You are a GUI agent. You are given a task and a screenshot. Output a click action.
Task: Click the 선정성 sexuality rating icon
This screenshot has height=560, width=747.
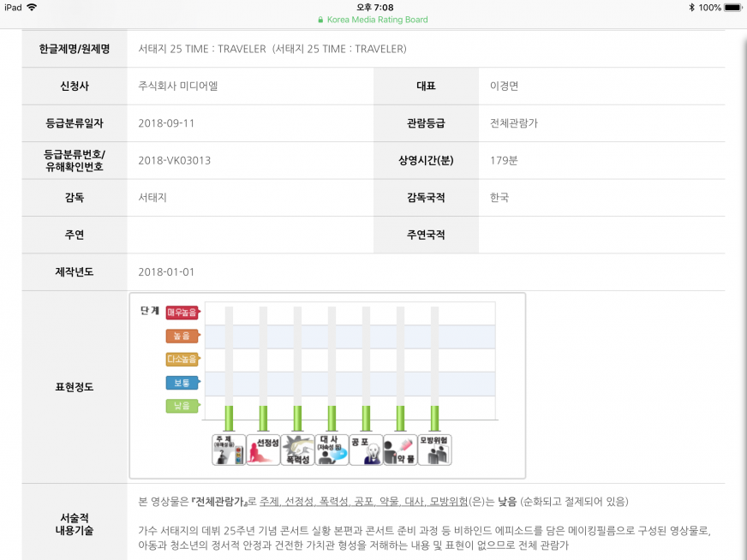click(263, 450)
